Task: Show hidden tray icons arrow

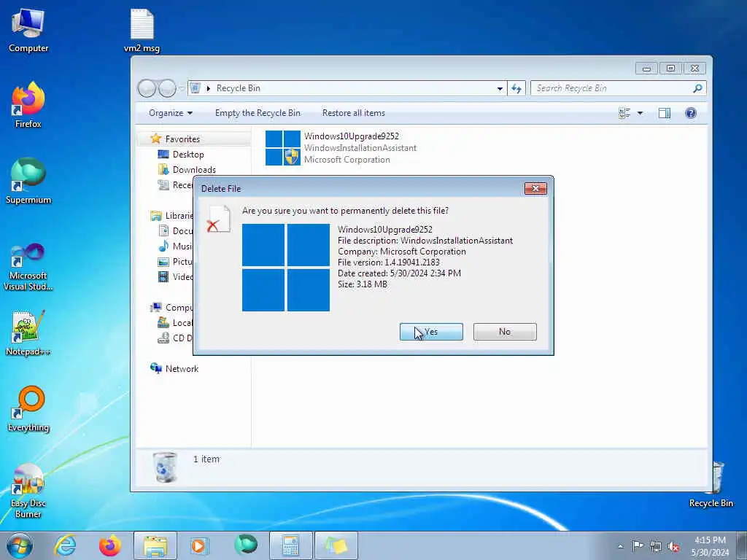Action: pyautogui.click(x=620, y=546)
